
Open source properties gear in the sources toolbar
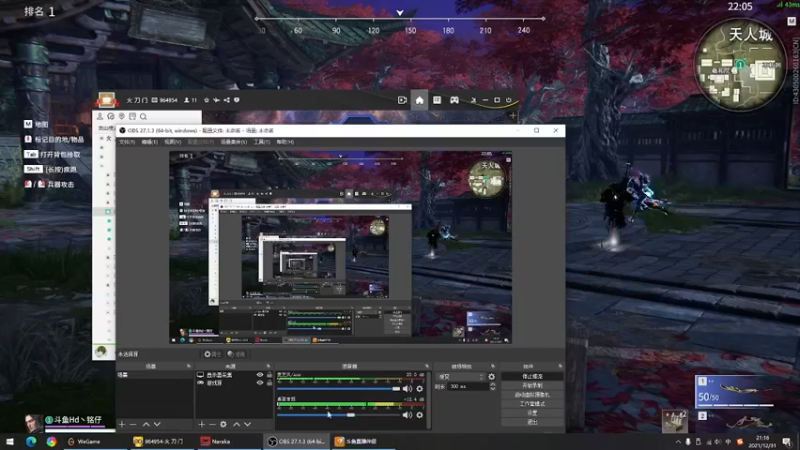click(223, 424)
